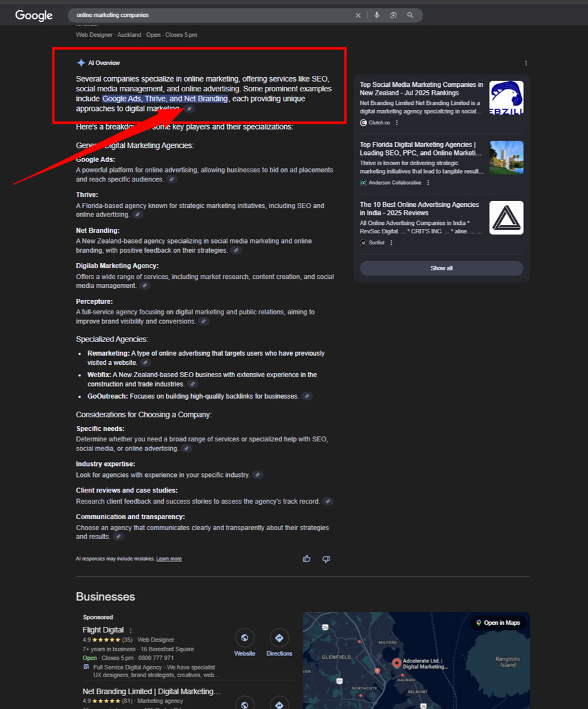Click the triangle logo thumbnail for Sortlist
The image size is (588, 709).
tap(506, 218)
